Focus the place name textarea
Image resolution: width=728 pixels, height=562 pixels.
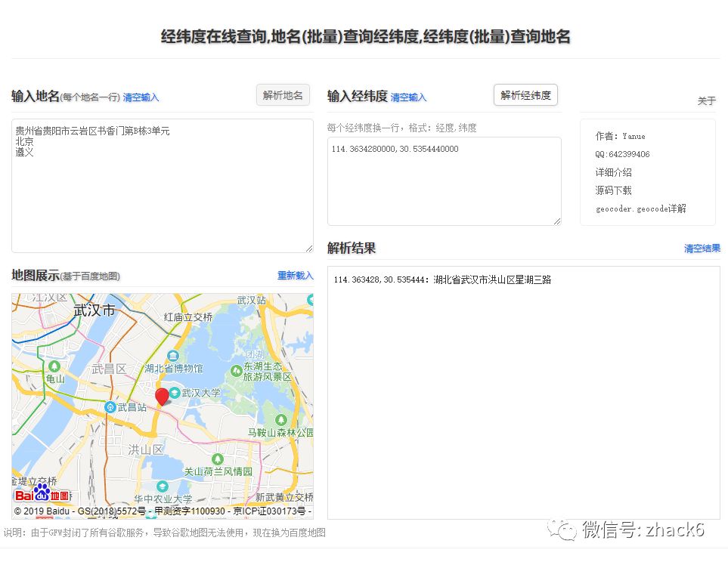tap(163, 186)
